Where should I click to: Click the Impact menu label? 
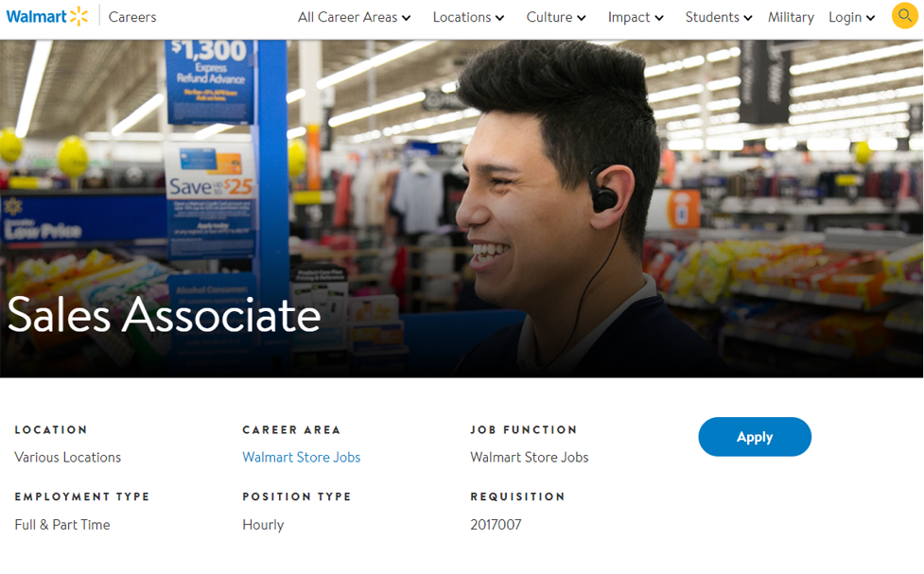629,17
